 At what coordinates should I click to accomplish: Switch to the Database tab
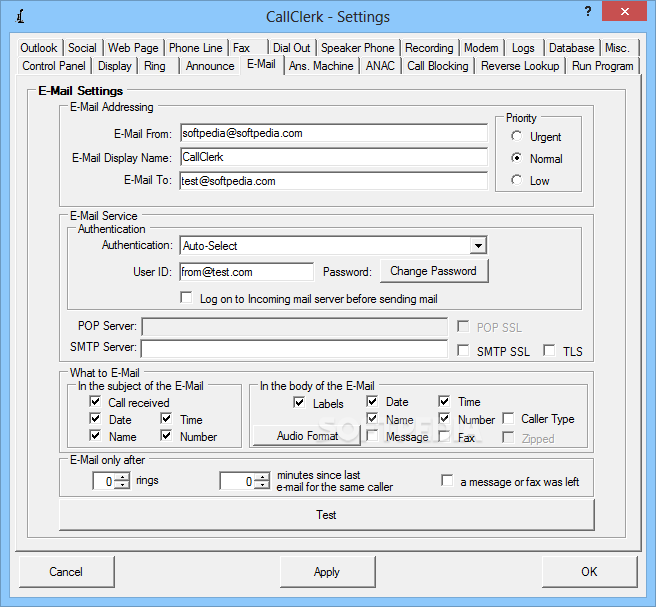[x=571, y=48]
